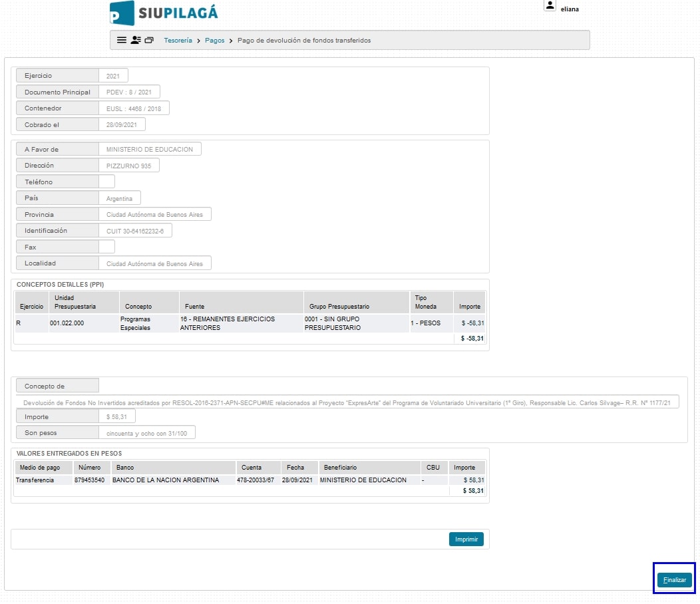Click the VALORES ENTREGADOS EN PESOS section title
The image size is (700, 604).
click(x=69, y=454)
